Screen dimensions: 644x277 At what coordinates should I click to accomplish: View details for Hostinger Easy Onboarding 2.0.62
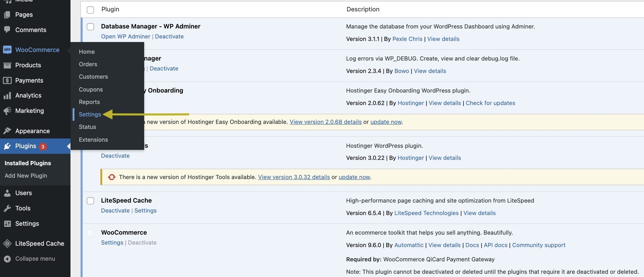[x=445, y=103]
